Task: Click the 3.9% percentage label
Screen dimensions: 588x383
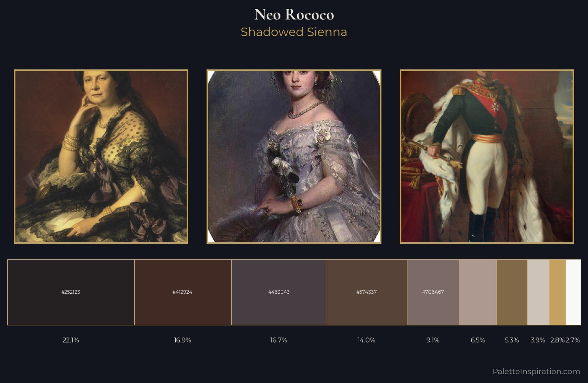Action: click(x=538, y=340)
